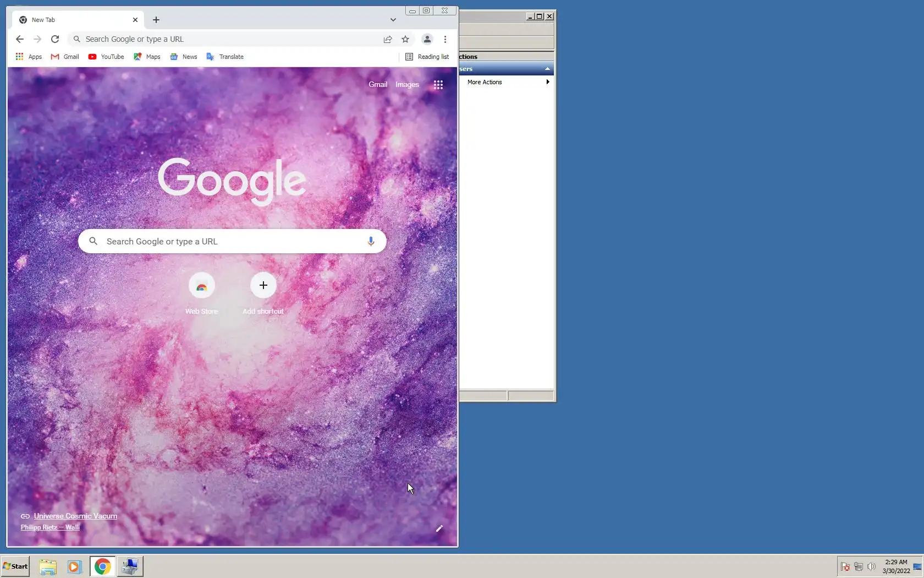Image resolution: width=924 pixels, height=578 pixels.
Task: Open the Google apps grid
Action: (438, 85)
